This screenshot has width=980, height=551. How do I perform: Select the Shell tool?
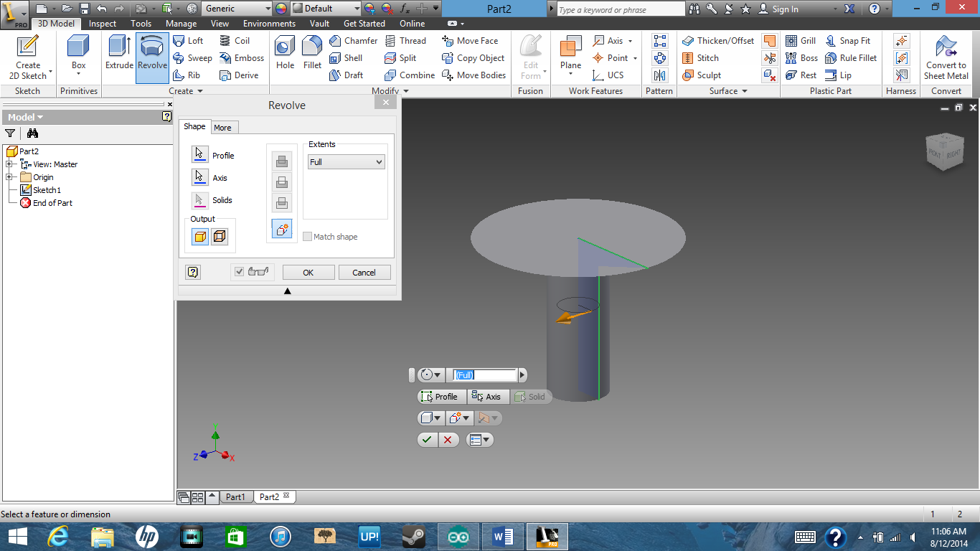[348, 58]
